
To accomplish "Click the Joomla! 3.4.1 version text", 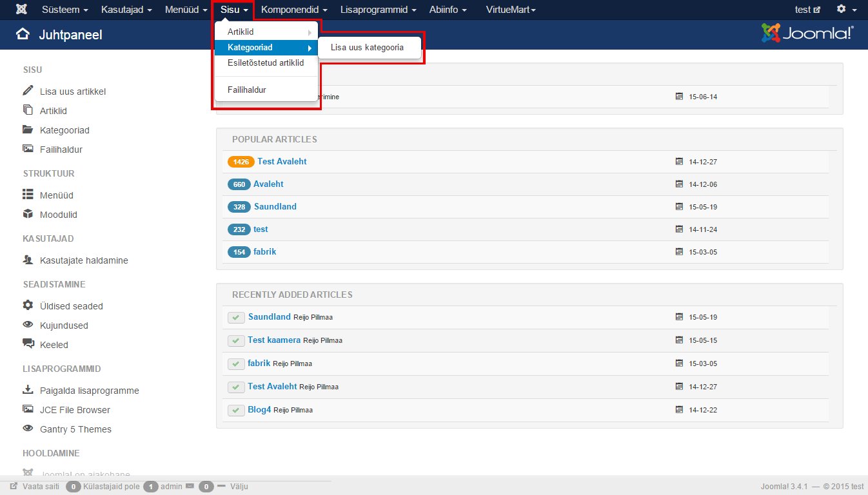I will tap(784, 487).
